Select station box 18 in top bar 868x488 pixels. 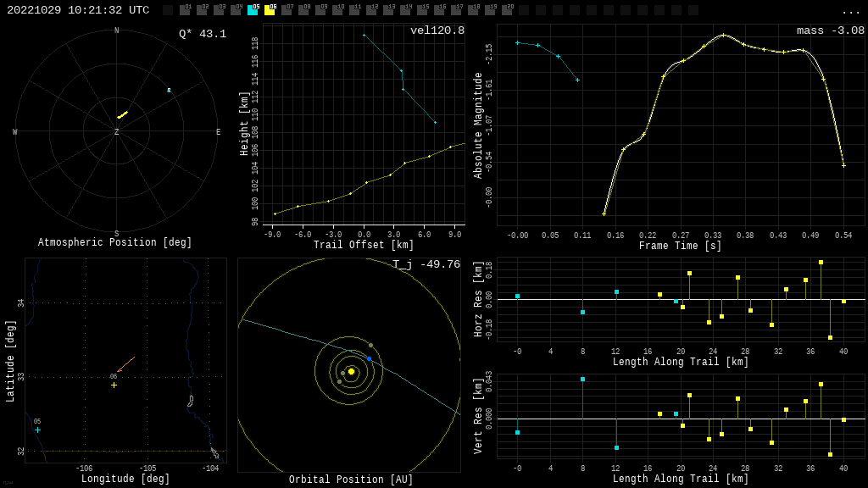tap(473, 9)
